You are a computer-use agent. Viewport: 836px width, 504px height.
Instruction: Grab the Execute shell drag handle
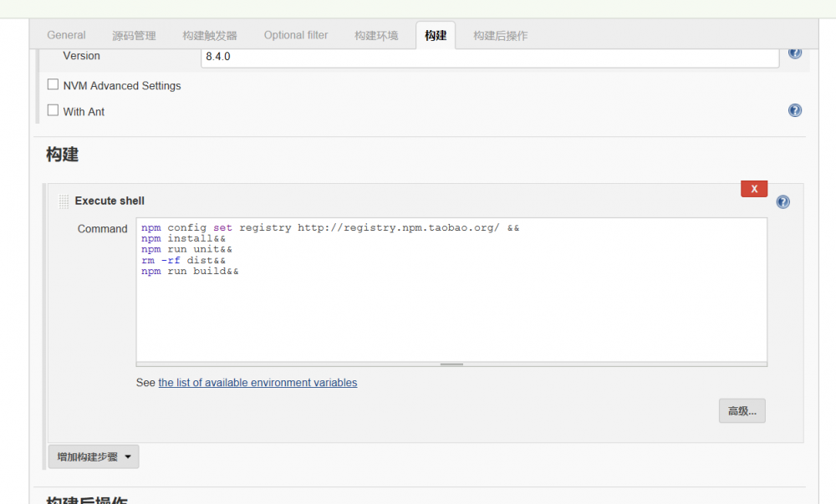coord(64,201)
